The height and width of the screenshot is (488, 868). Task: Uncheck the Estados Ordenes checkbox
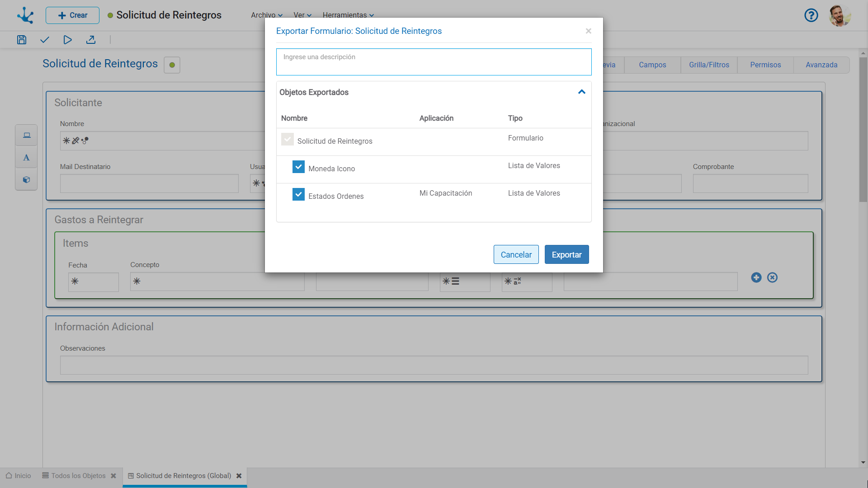[298, 194]
